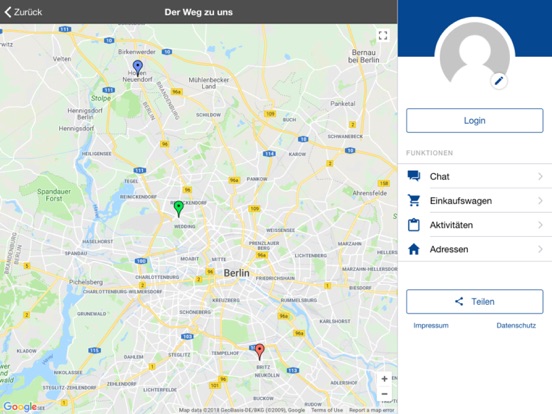Viewport: 552px width, 414px height.
Task: Click the Adressen house icon
Action: coord(414,249)
